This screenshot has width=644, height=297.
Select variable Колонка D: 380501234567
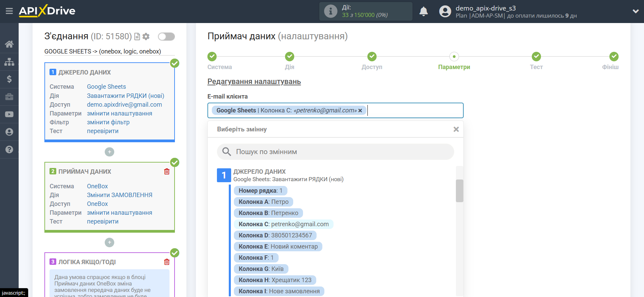click(x=275, y=235)
